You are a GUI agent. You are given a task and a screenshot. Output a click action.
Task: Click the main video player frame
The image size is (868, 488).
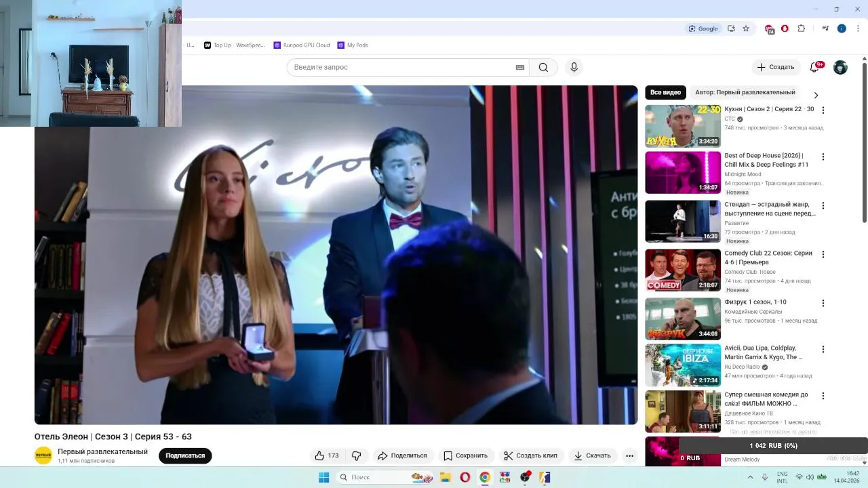pyautogui.click(x=336, y=255)
